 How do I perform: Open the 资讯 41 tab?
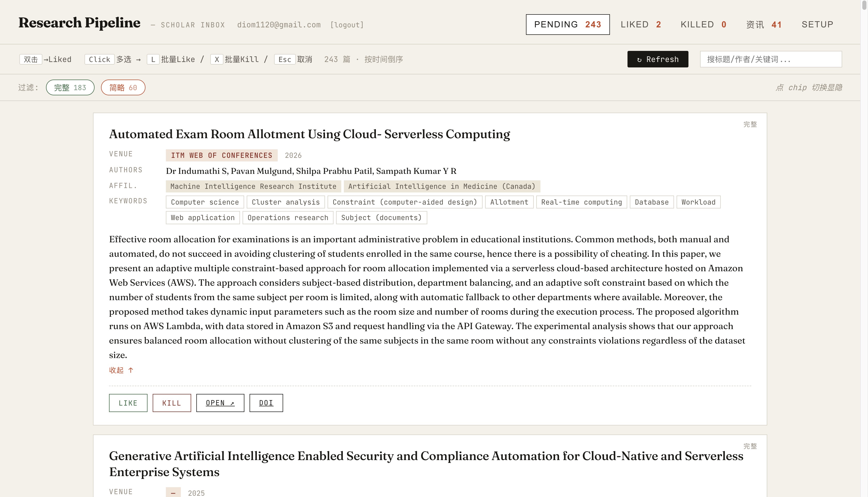pos(764,24)
